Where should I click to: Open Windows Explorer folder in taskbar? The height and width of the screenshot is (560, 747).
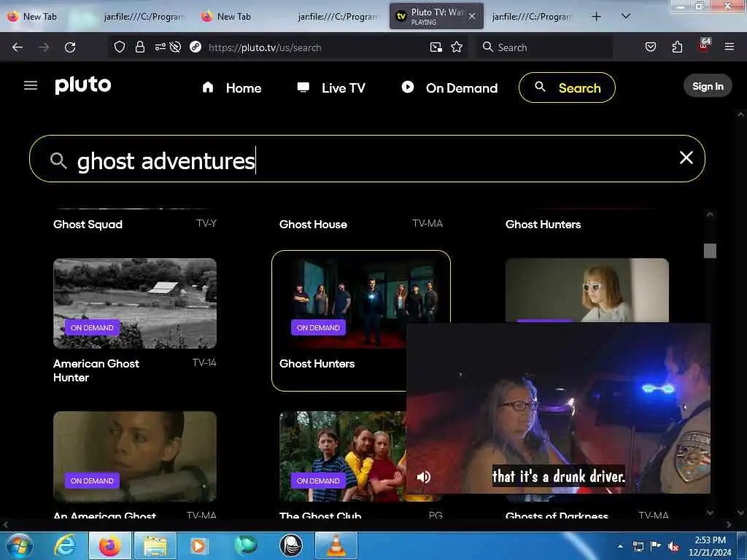click(x=155, y=545)
